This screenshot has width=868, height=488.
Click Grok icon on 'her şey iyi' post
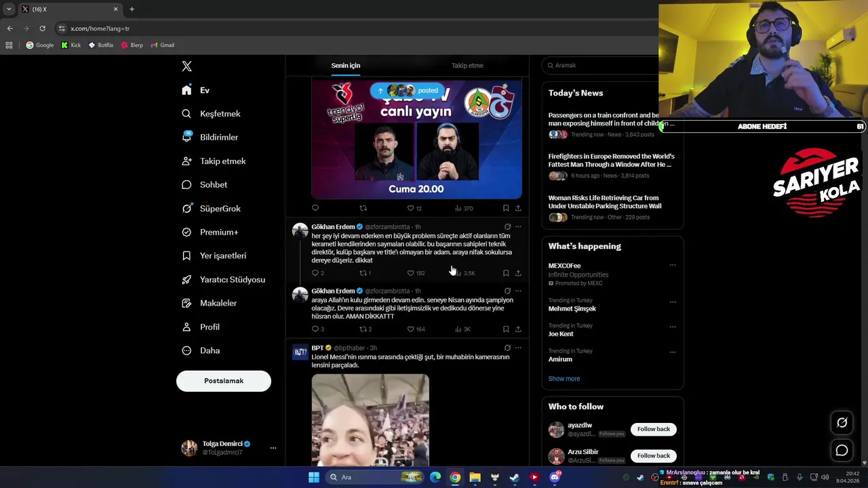click(x=507, y=227)
